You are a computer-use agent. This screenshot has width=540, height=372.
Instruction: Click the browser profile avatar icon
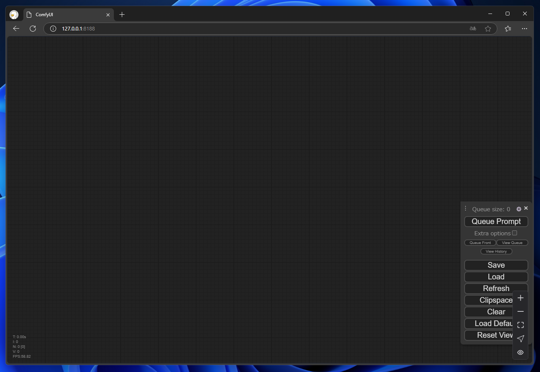[x=14, y=14]
